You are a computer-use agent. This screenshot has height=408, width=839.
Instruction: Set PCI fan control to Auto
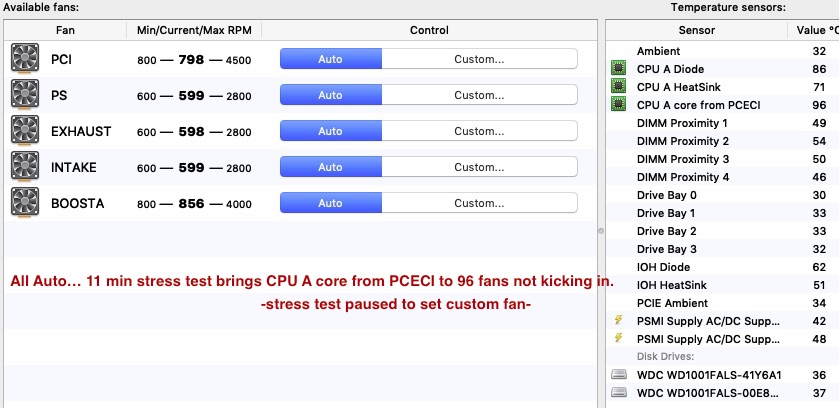click(331, 59)
